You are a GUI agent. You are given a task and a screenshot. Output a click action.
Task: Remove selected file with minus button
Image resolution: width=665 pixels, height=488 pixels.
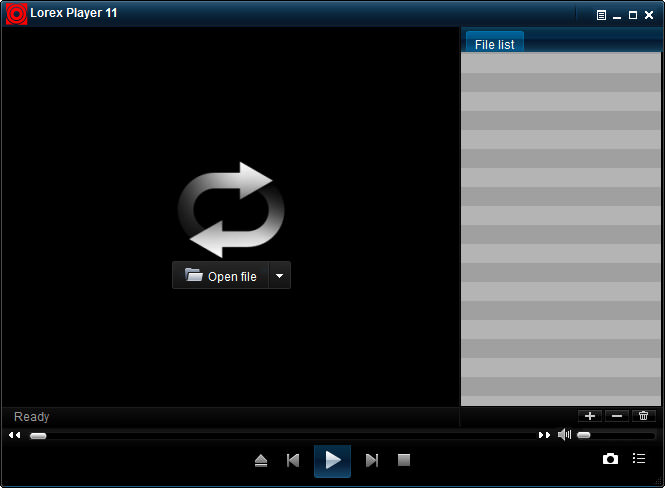[x=617, y=416]
